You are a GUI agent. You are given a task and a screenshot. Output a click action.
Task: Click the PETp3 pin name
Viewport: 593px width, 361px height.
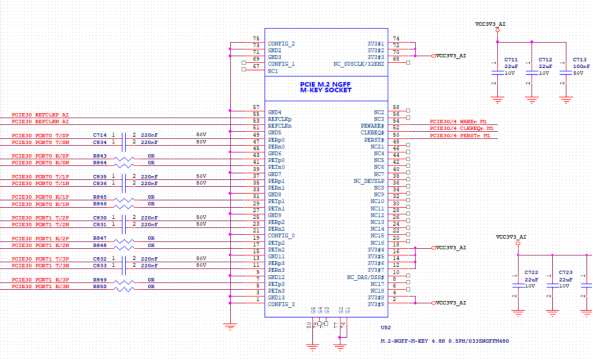[276, 284]
